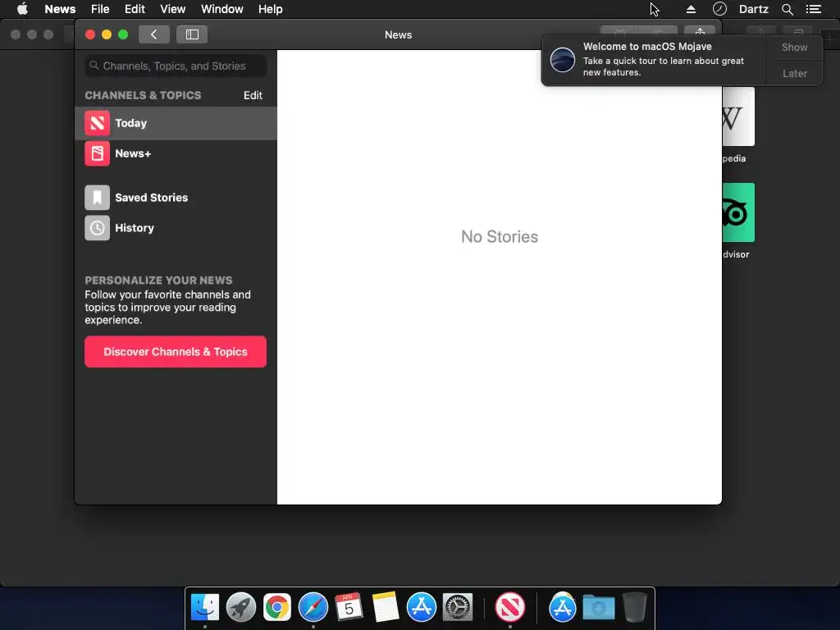This screenshot has height=630, width=840.
Task: Close the News window with red button
Action: 90,34
